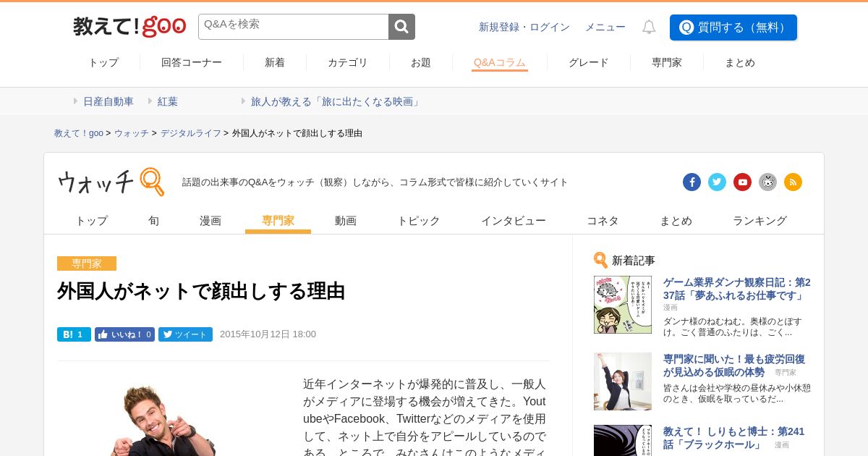Open article 教えて！しりもと博士：第241話
The width and height of the screenshot is (868, 456).
click(734, 438)
